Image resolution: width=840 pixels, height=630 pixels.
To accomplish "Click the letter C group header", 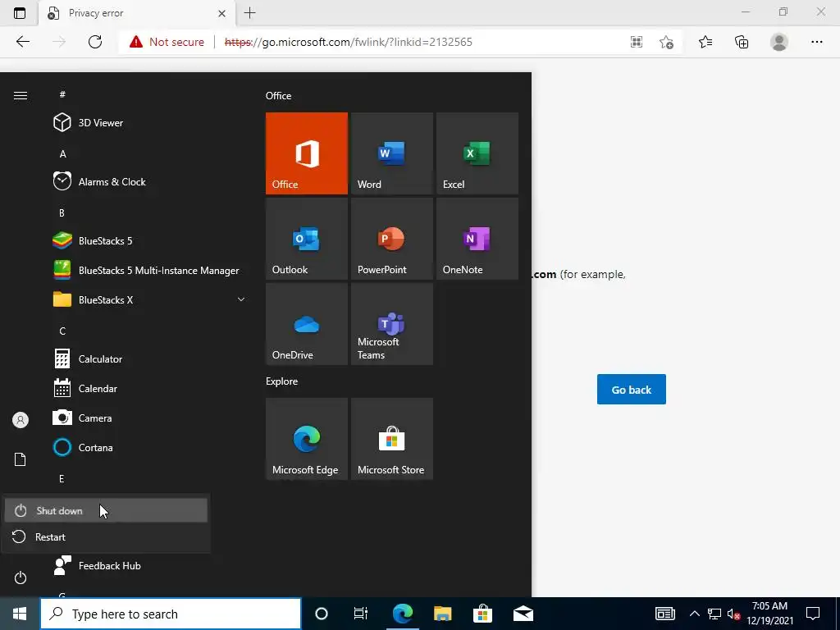I will click(62, 331).
